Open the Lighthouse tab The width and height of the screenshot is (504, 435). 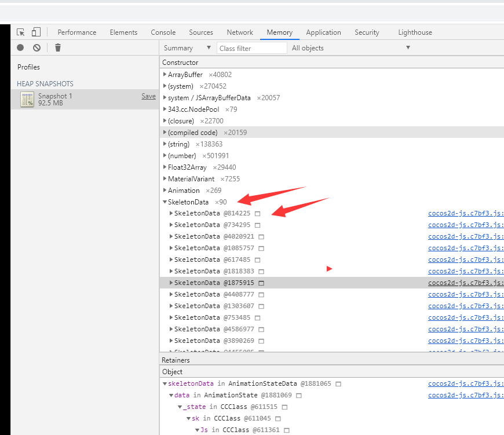coord(415,32)
